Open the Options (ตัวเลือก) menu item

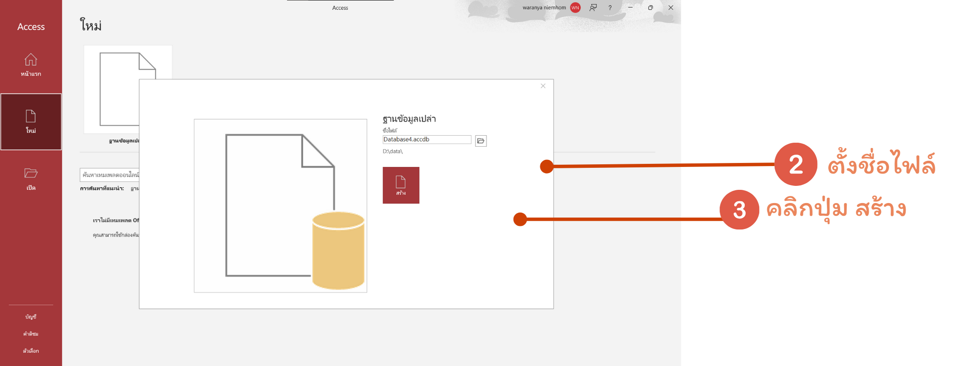[x=31, y=351]
